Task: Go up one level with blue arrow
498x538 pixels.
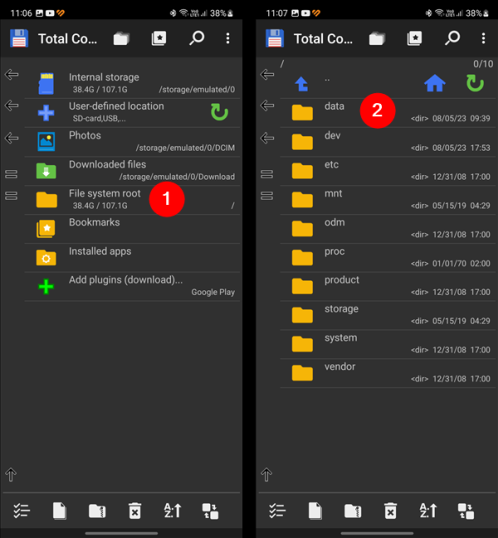Action: click(302, 84)
